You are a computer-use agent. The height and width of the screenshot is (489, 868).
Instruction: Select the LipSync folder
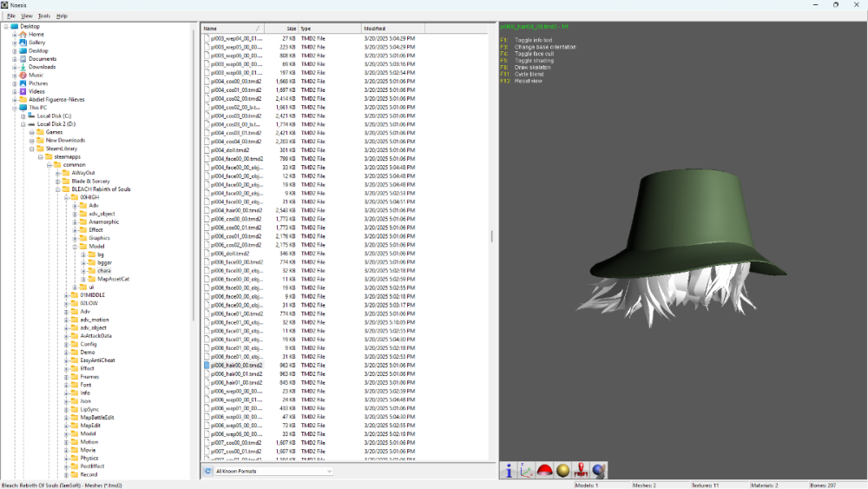89,409
